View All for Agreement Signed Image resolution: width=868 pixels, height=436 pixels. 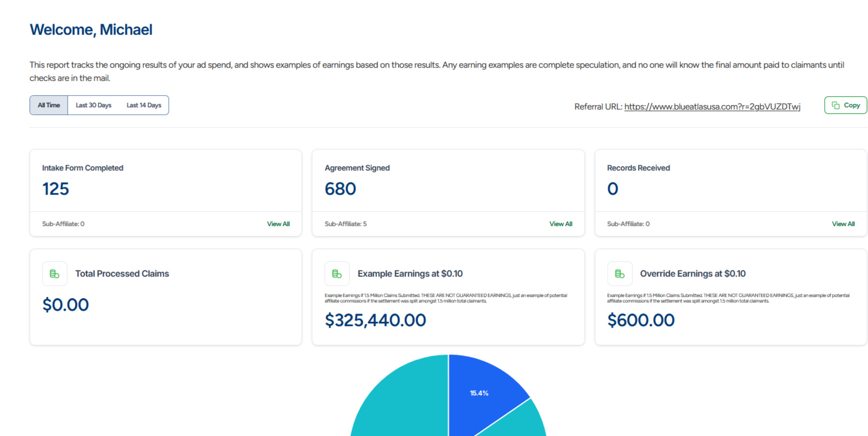tap(561, 224)
